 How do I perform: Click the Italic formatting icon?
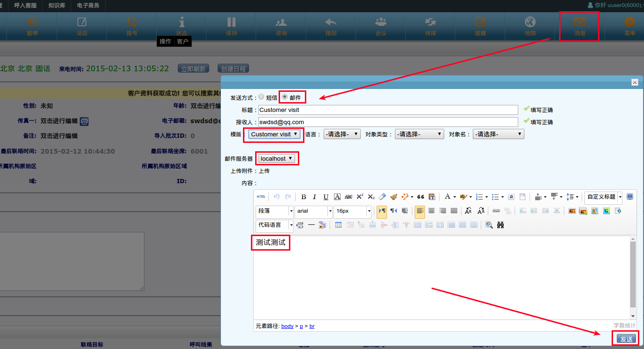[x=315, y=197]
